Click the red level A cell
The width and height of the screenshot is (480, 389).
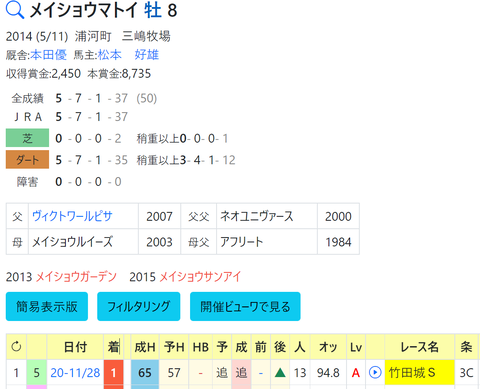(356, 373)
